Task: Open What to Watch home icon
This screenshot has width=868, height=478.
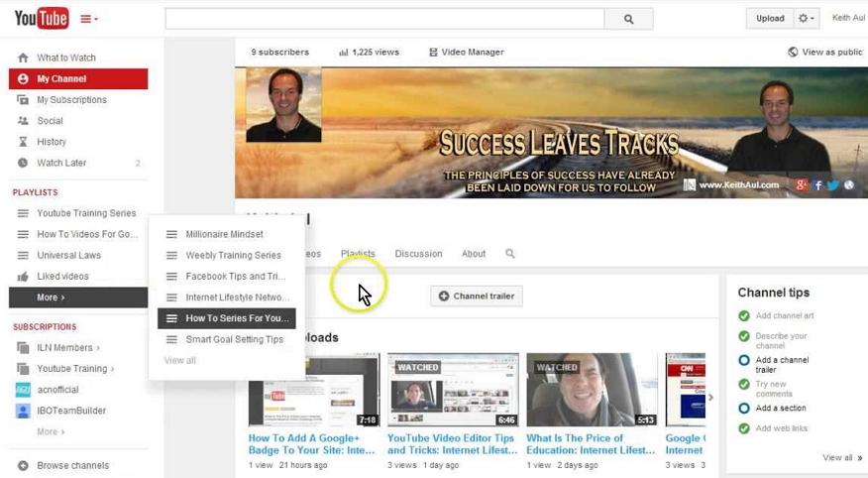Action: pyautogui.click(x=23, y=58)
